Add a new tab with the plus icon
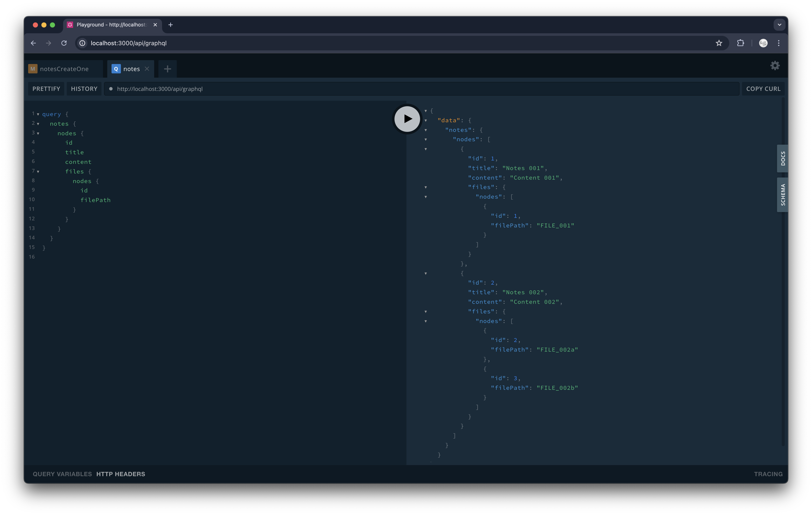The width and height of the screenshot is (812, 515). click(167, 68)
